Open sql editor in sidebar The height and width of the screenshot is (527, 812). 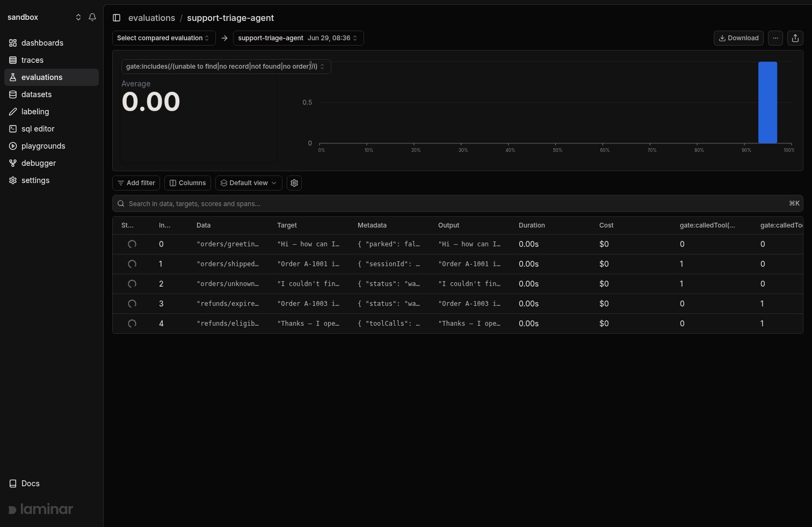pyautogui.click(x=52, y=129)
